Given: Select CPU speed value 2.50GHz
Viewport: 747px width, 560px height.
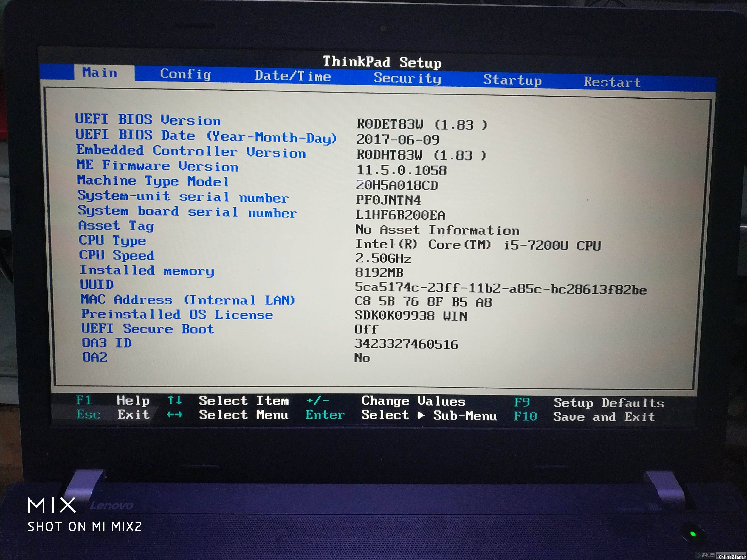Looking at the screenshot, I should tap(383, 258).
